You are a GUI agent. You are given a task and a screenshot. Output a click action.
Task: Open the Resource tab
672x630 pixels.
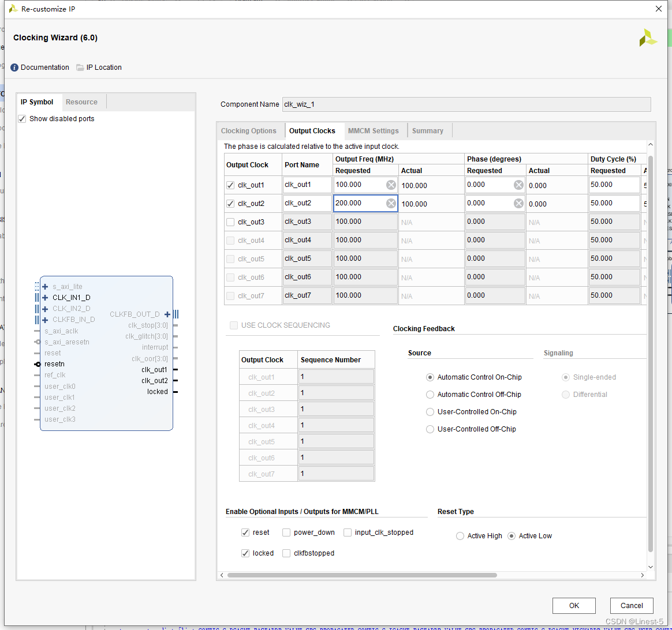81,102
